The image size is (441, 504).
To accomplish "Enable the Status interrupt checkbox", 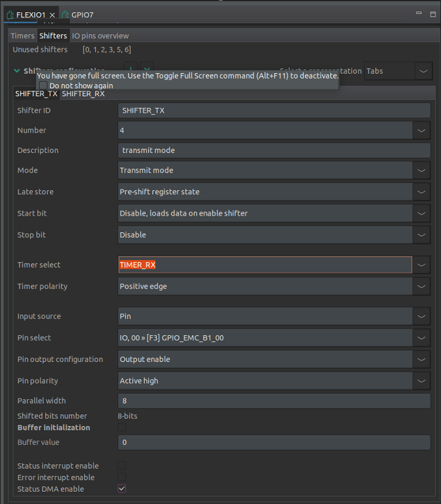I will (x=122, y=466).
